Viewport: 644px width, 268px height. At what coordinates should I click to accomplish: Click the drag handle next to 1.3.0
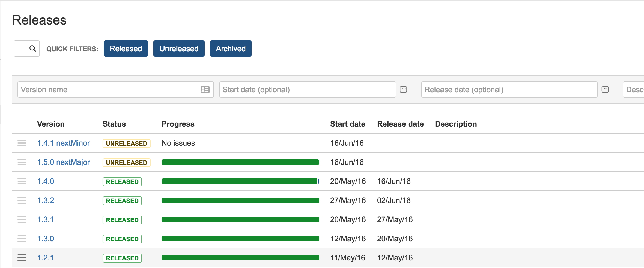click(x=22, y=239)
